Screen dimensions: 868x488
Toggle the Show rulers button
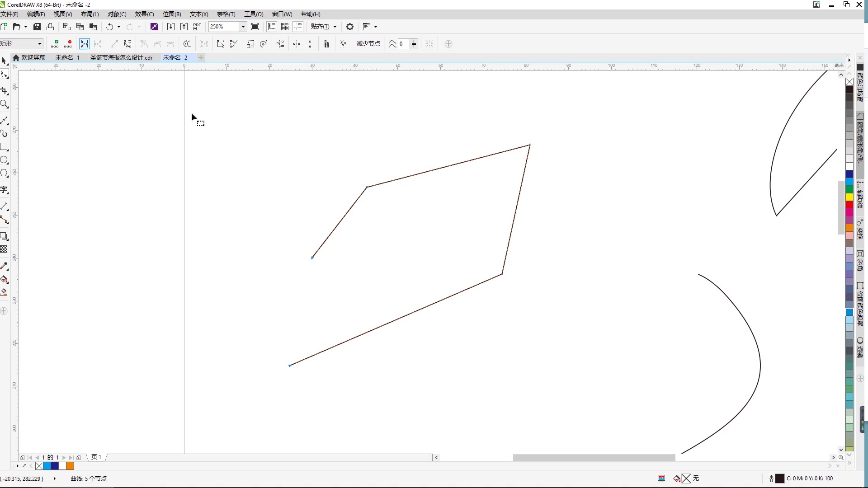[272, 27]
